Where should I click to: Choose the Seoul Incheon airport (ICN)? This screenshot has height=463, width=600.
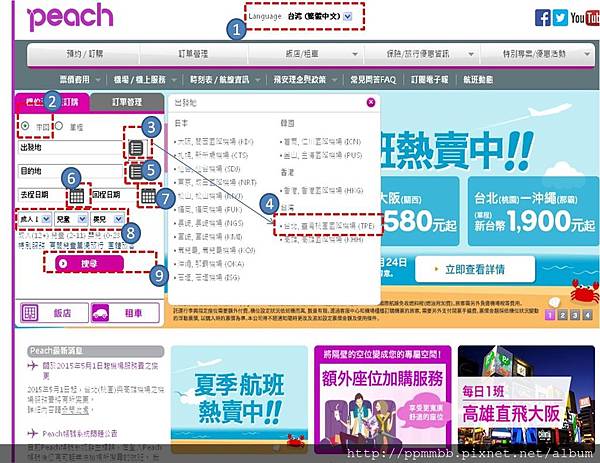[321, 142]
